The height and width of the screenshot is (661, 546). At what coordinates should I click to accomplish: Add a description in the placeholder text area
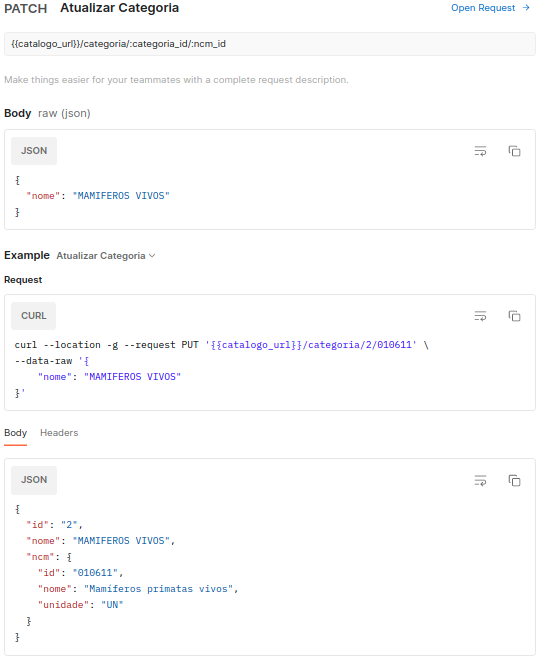[176, 80]
